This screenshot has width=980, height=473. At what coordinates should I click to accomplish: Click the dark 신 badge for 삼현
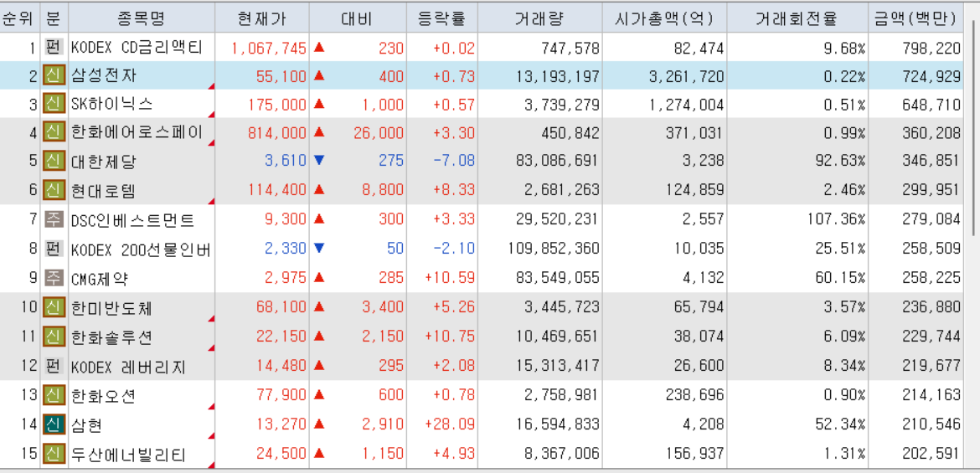(54, 424)
